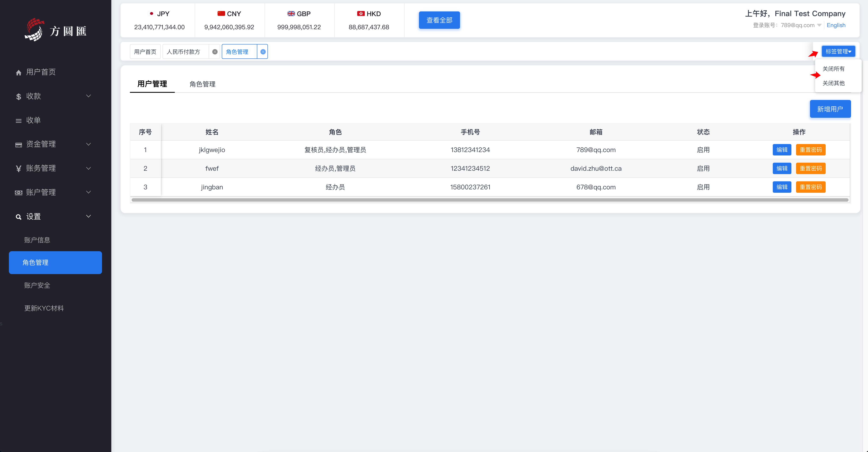
Task: Click the China flag for CNY
Action: [221, 14]
